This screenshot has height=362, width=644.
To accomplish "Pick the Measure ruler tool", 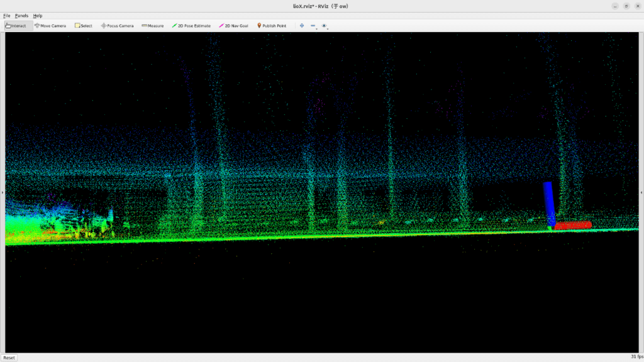I will 153,26.
